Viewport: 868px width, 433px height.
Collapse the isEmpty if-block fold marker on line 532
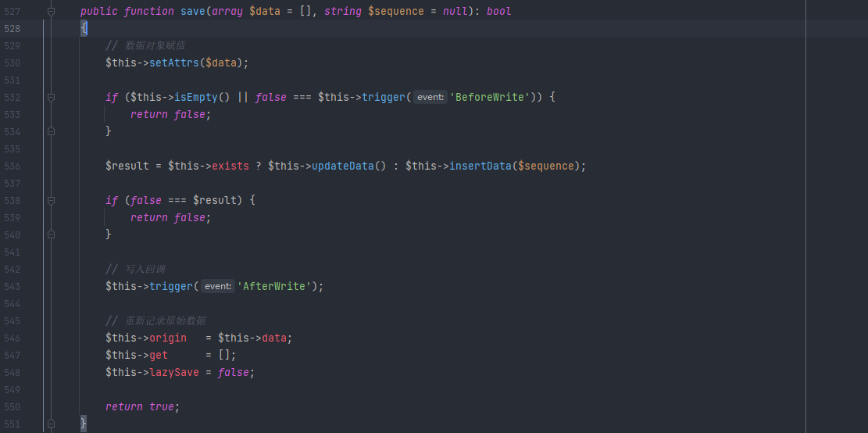pyautogui.click(x=51, y=98)
